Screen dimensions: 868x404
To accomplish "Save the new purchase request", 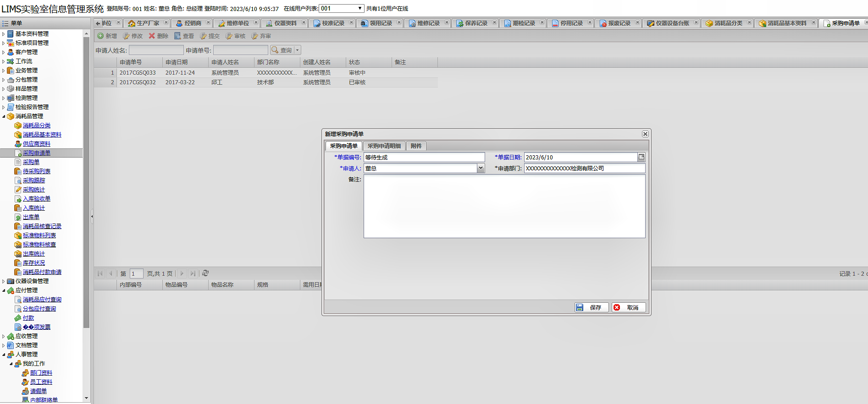I will 592,307.
